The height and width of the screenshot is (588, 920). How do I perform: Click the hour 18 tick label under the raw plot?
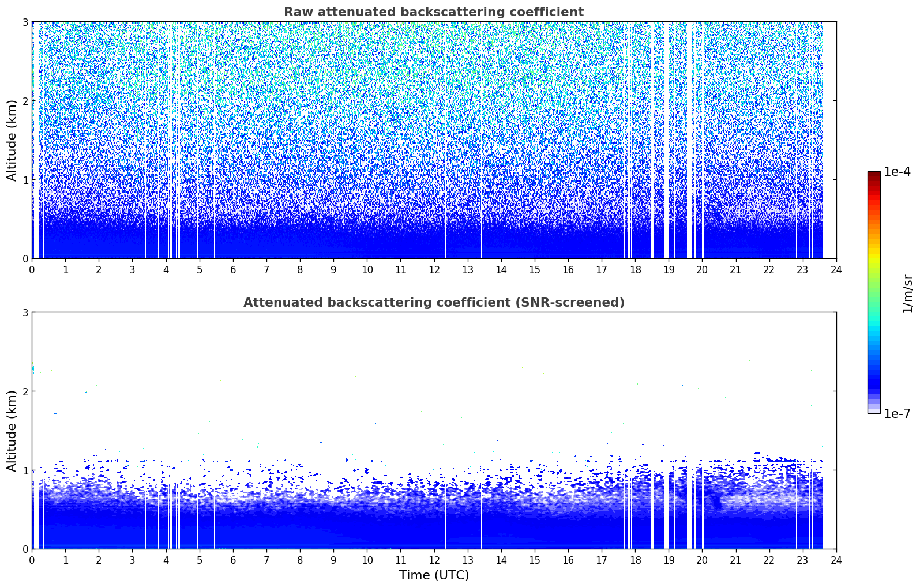coord(635,270)
